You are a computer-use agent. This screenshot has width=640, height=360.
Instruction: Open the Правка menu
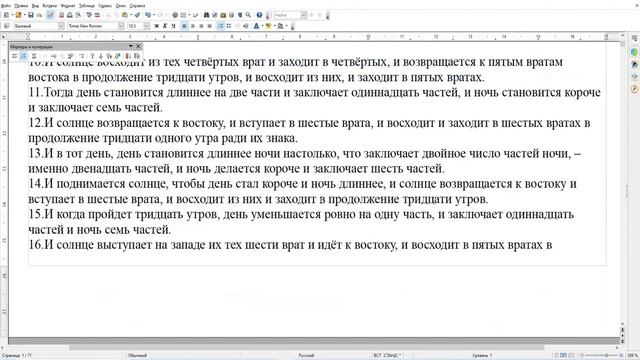[21, 6]
